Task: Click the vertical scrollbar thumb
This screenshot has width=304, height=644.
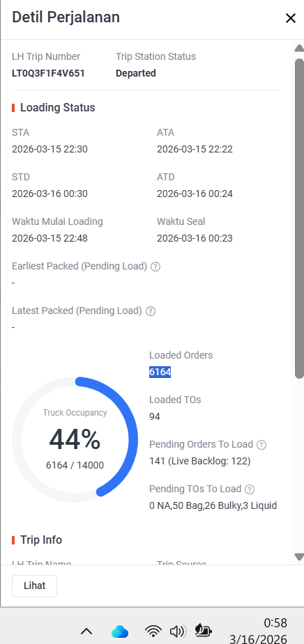Action: pyautogui.click(x=299, y=218)
